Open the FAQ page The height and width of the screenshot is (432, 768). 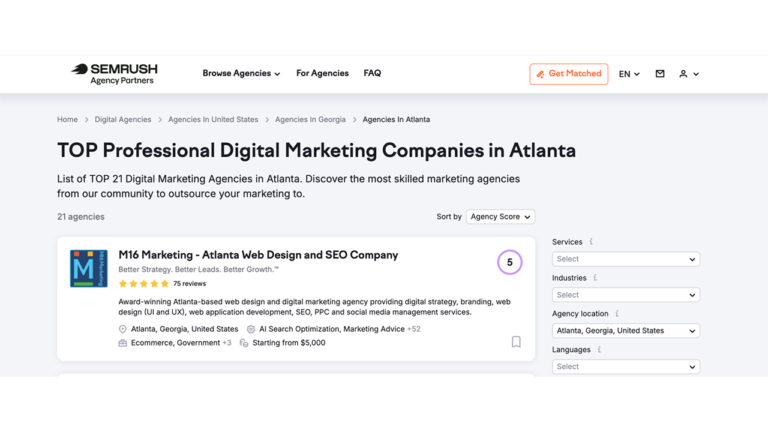[x=372, y=73]
